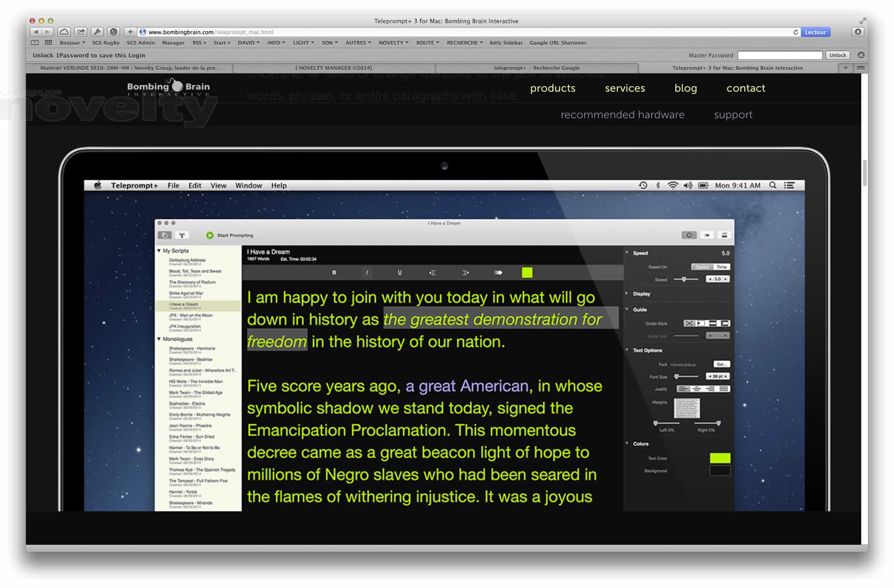Viewport: 894px width, 588px height.
Task: Switch to the teleprompt+ Recherche Google tab
Action: coord(536,68)
